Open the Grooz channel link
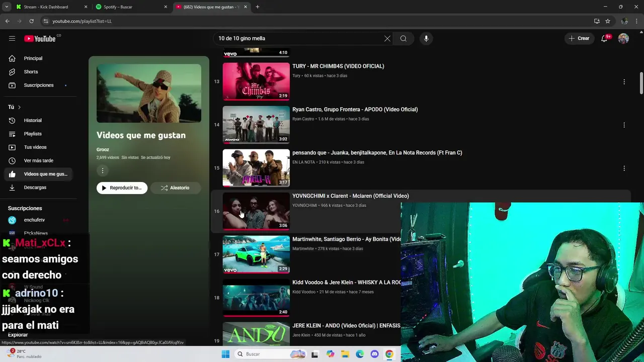The image size is (644, 362). [x=103, y=149]
